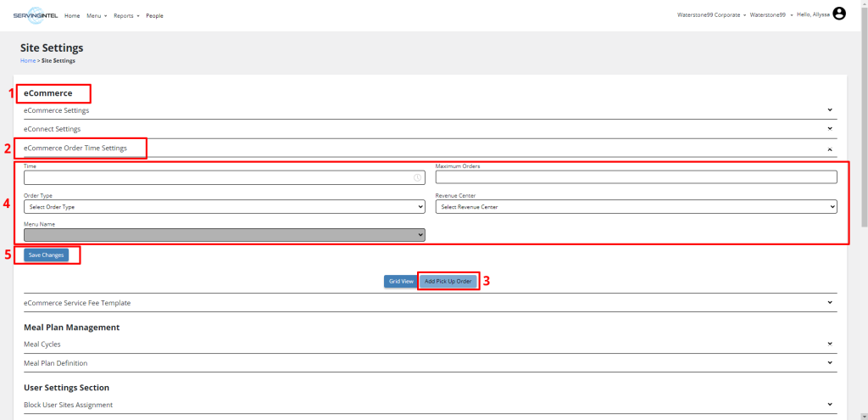Click the Home breadcrumb link
Viewport: 868px width, 420px height.
[x=27, y=60]
